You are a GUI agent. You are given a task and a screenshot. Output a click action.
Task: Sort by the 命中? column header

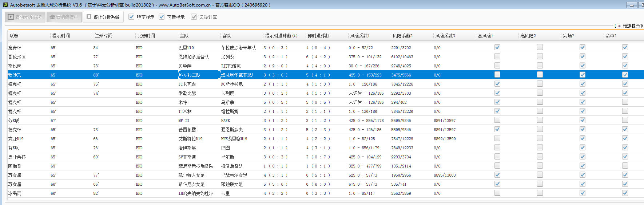coord(611,36)
